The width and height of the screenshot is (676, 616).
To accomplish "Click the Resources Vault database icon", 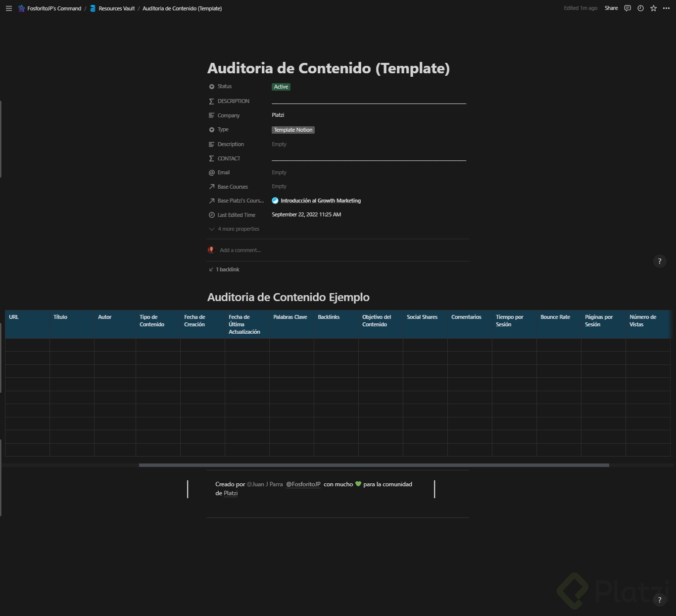I will point(93,8).
